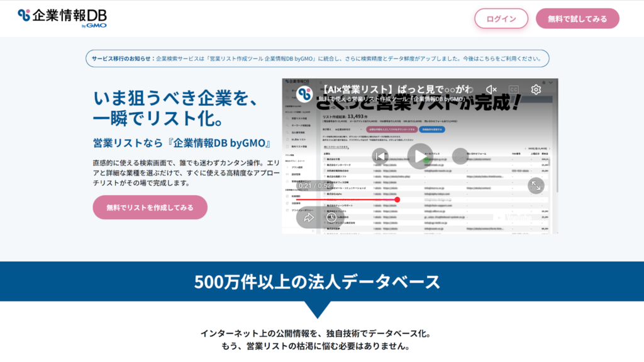Click 無料でリストを作成してみる button

[x=150, y=207]
